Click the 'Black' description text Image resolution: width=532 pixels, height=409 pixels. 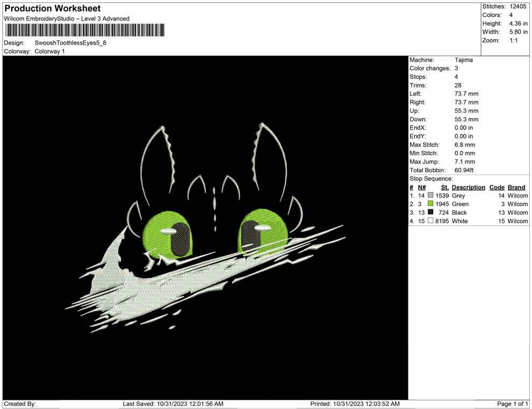(x=459, y=213)
